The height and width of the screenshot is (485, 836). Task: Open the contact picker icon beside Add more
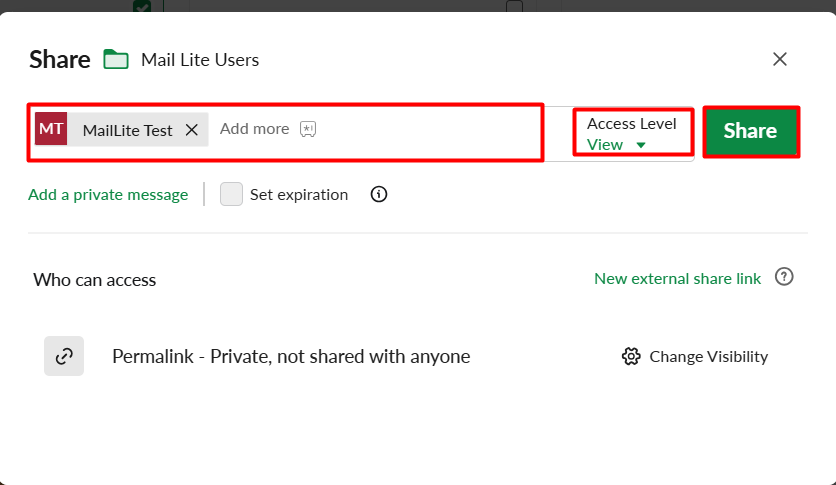[x=308, y=129]
